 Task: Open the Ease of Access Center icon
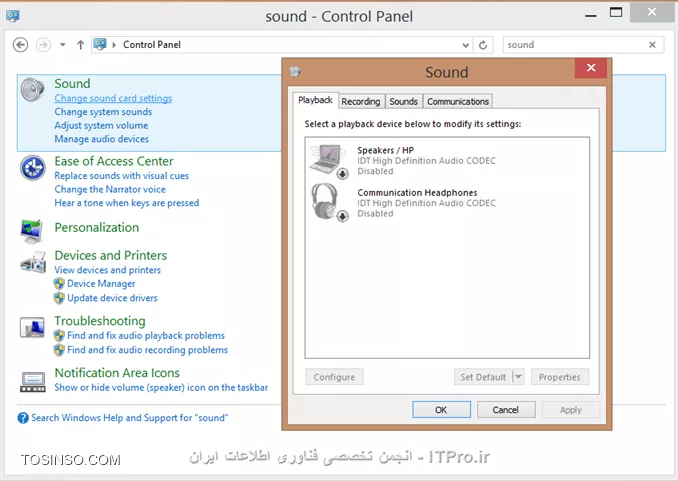[x=32, y=168]
